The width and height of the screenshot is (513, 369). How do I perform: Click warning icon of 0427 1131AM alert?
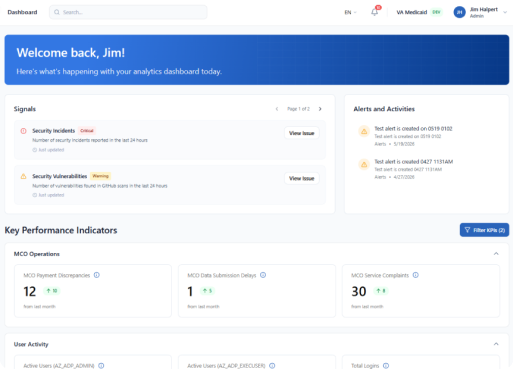pyautogui.click(x=364, y=164)
